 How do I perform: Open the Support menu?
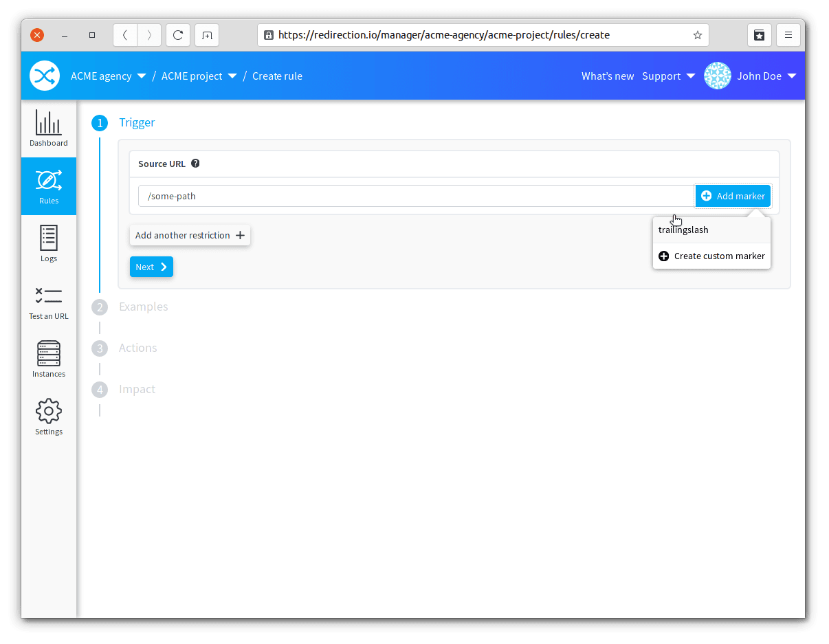(667, 76)
